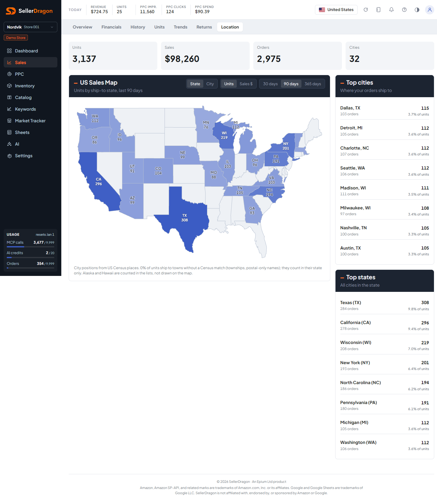Screen dimensions: 437x504
Task: Click the Dashboard grid icon in sidebar
Action: [x=10, y=51]
